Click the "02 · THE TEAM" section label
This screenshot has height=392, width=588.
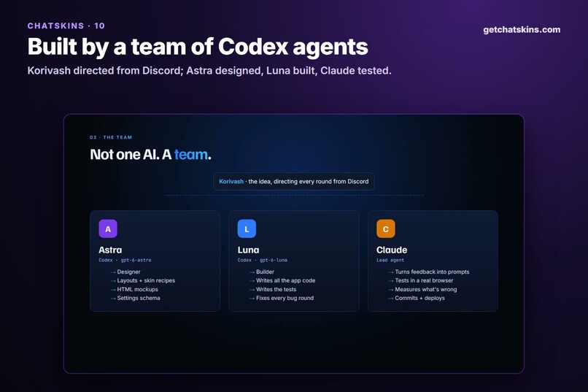111,137
